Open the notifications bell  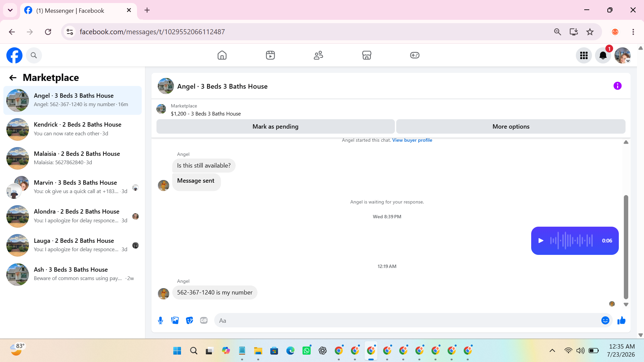click(603, 55)
